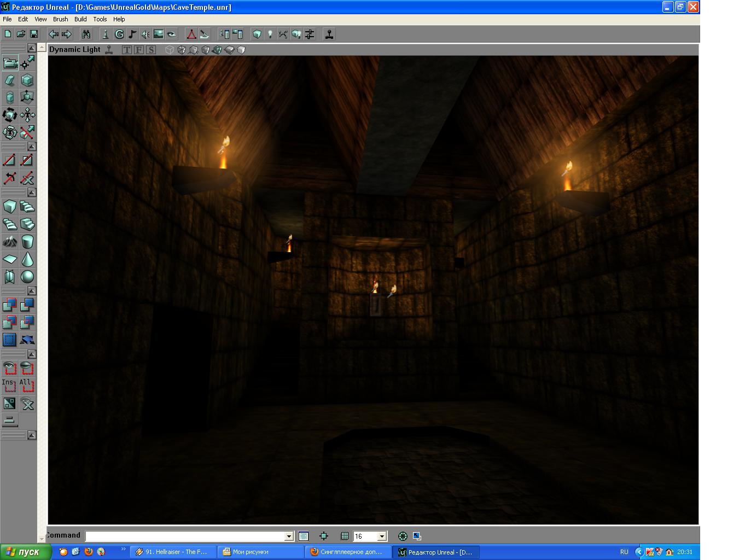Collapse the brush clipping group arrow
745x560 pixels.
(x=32, y=147)
